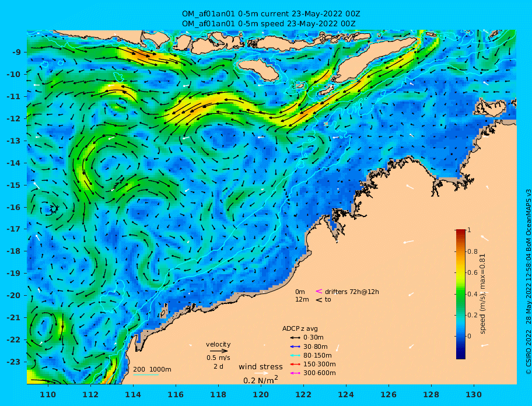Click the -18 latitude axis label
The height and width of the screenshot is (406, 532).
pyautogui.click(x=14, y=251)
